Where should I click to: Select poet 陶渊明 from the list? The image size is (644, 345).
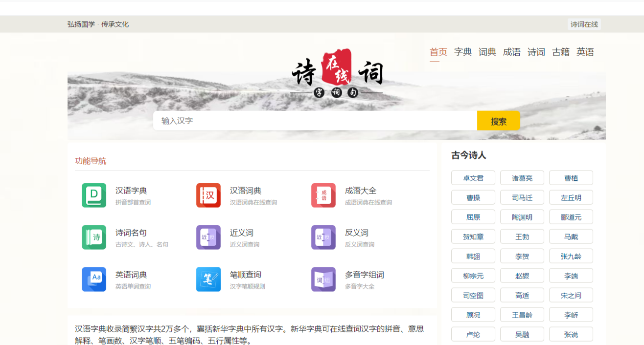[522, 216]
